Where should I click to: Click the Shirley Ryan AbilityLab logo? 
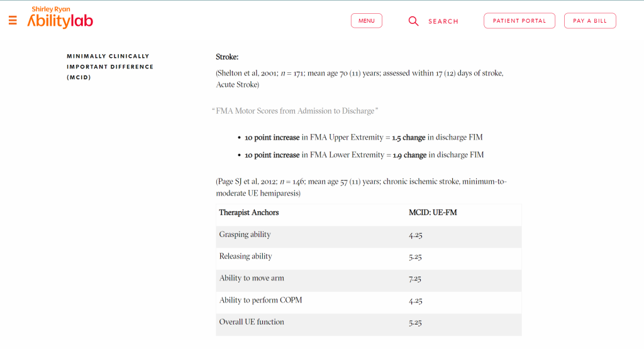coord(60,18)
